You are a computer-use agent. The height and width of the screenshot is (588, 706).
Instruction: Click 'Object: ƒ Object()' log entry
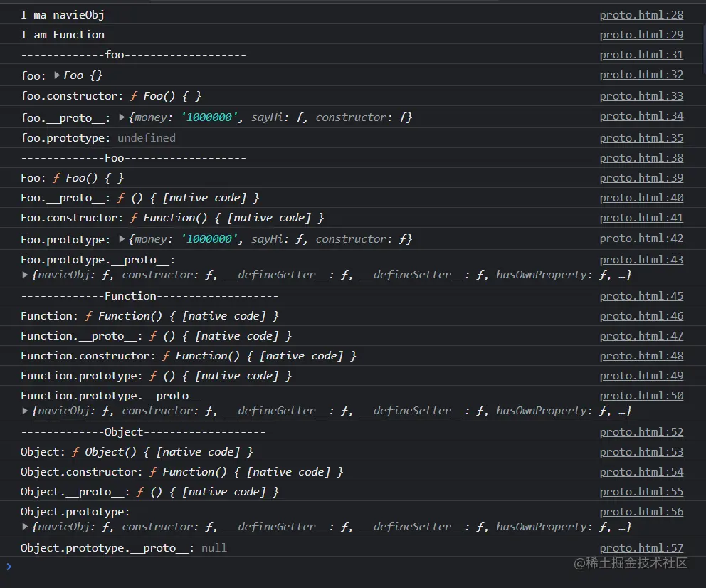[x=137, y=451]
